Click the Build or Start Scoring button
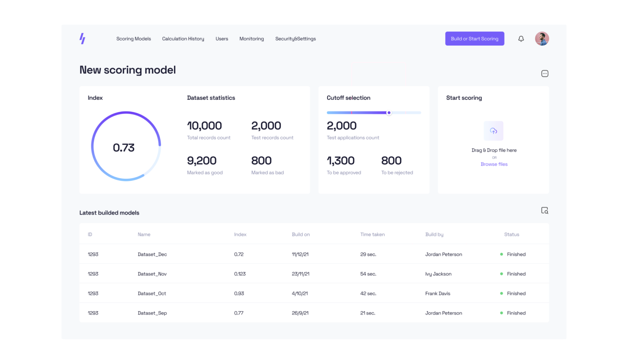Screen dimensions: 628x364 click(x=475, y=39)
